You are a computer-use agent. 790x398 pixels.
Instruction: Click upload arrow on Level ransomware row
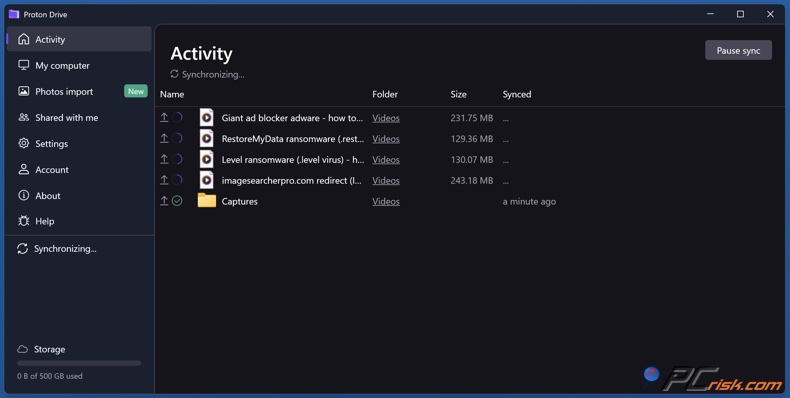pos(164,159)
